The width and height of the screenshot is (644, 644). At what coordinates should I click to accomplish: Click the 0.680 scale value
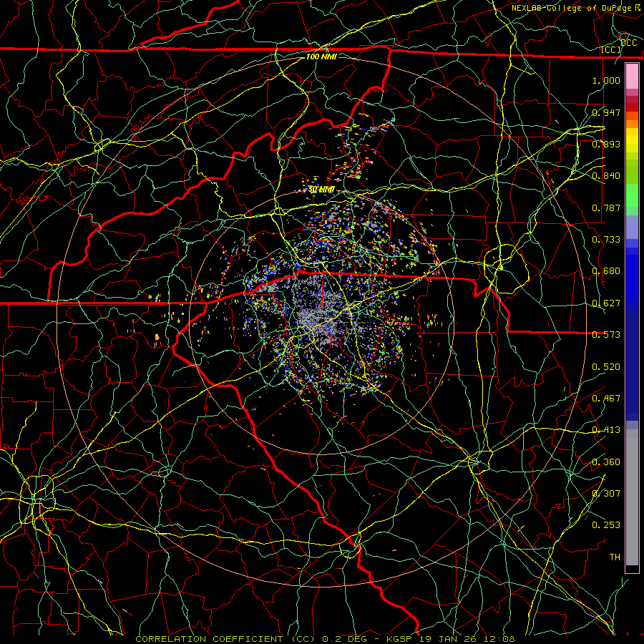click(x=606, y=271)
